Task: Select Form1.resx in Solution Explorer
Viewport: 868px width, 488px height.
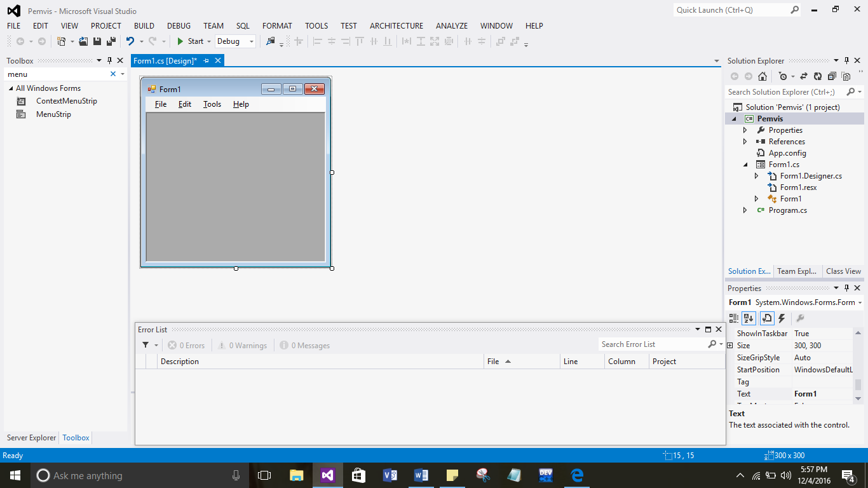Action: pos(798,187)
